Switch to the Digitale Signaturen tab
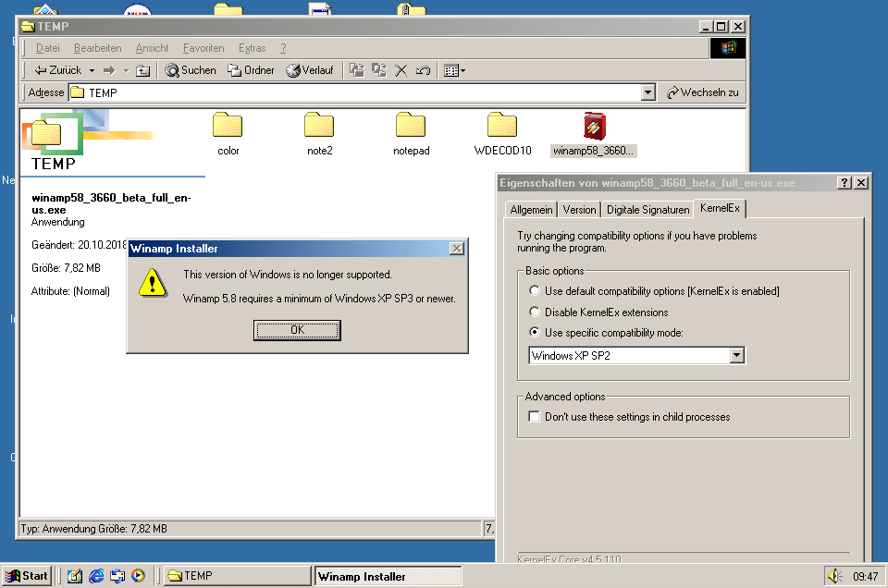 pos(647,209)
